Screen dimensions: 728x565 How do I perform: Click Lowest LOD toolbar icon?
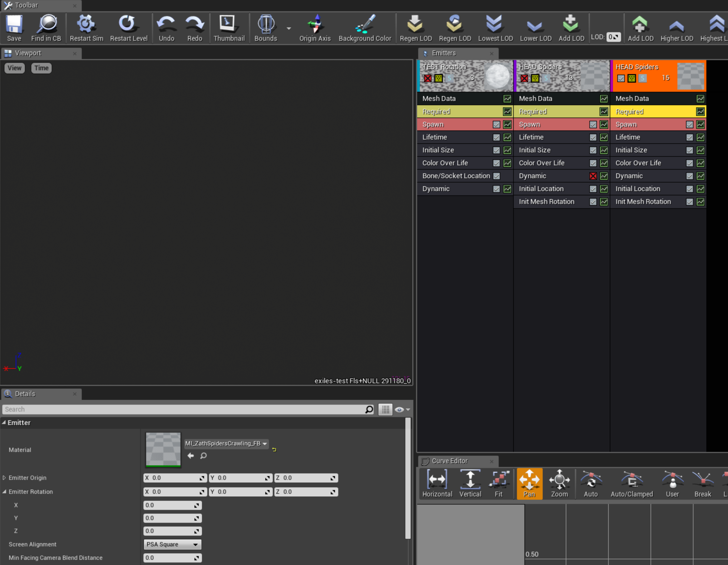point(495,28)
